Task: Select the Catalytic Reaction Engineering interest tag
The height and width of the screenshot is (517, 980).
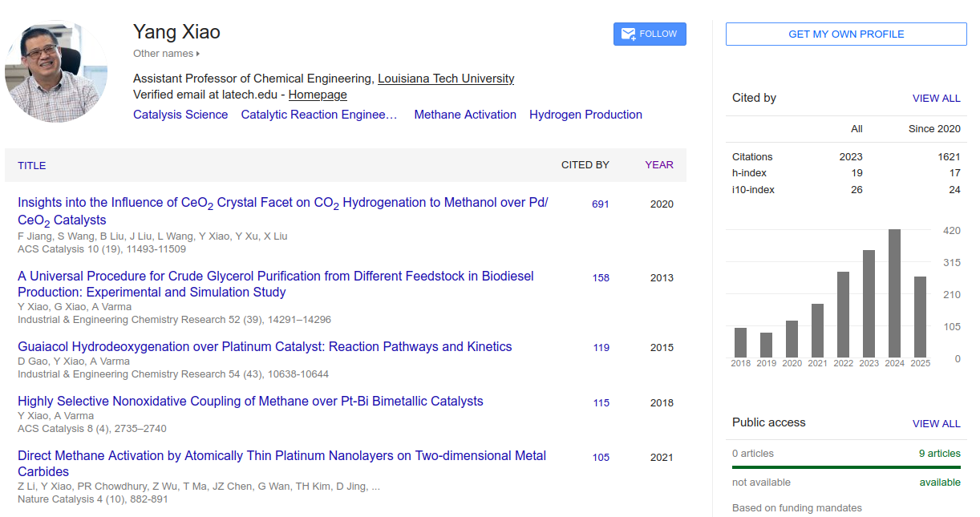Action: (x=319, y=115)
